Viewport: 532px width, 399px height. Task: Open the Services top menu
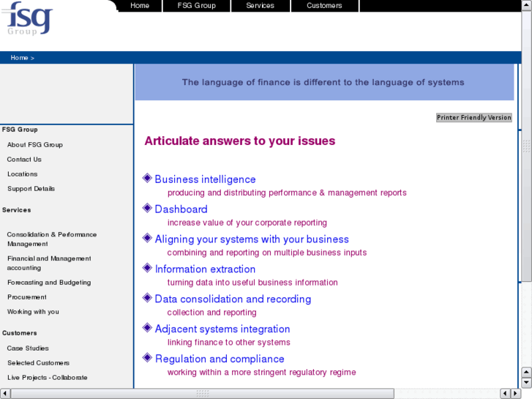[x=260, y=6]
